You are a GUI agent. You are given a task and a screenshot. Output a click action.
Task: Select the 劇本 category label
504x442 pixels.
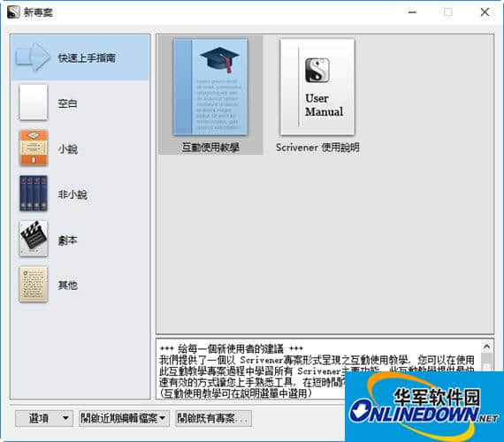pyautogui.click(x=67, y=240)
